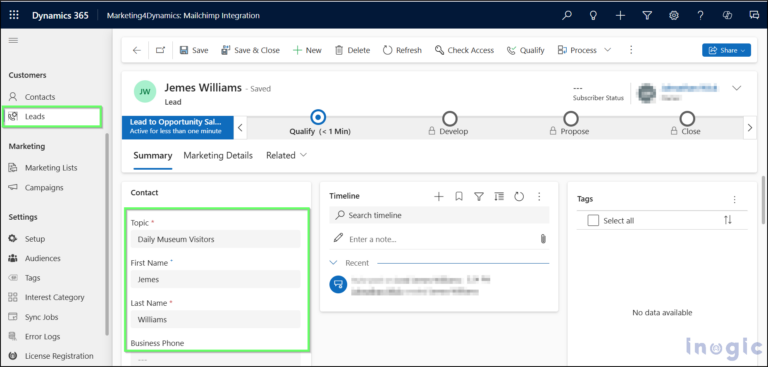Viewport: 768px width, 367px height.
Task: Refresh the lead form
Action: coord(402,50)
